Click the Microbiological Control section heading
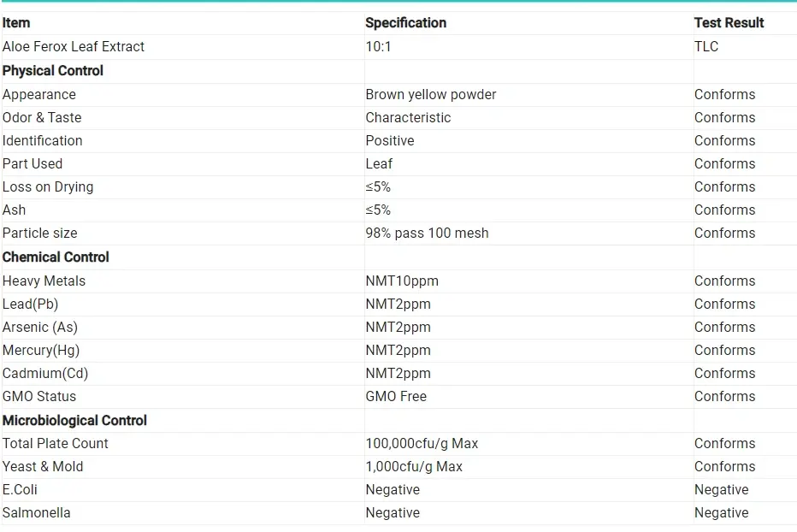This screenshot has width=797, height=532. [x=74, y=421]
